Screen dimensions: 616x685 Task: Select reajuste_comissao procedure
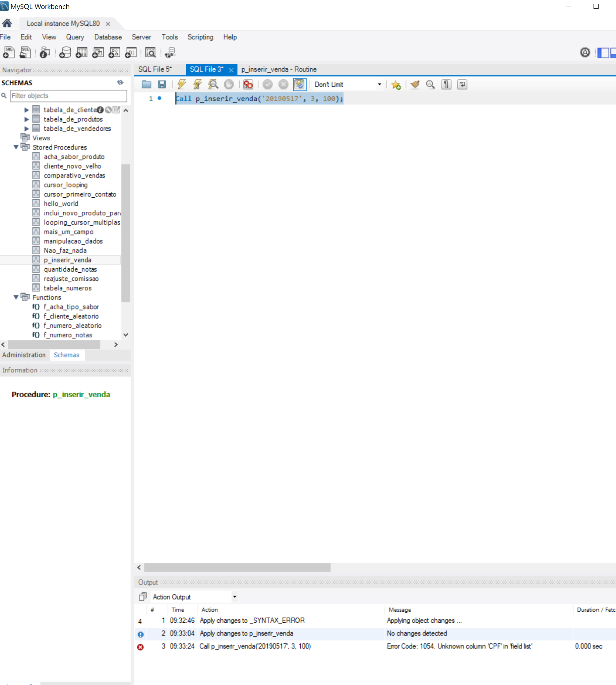tap(71, 279)
